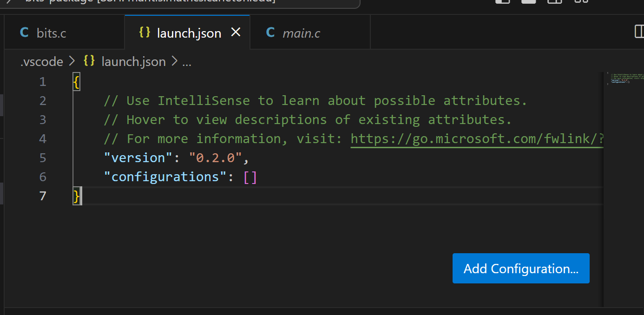Close the launch.json tab with its X
The height and width of the screenshot is (315, 644).
coord(236,33)
